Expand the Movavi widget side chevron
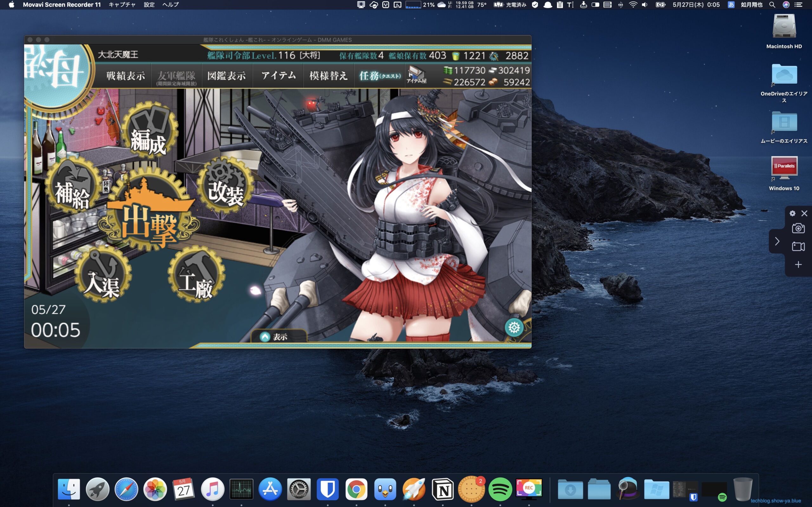This screenshot has width=812, height=507. tap(777, 241)
